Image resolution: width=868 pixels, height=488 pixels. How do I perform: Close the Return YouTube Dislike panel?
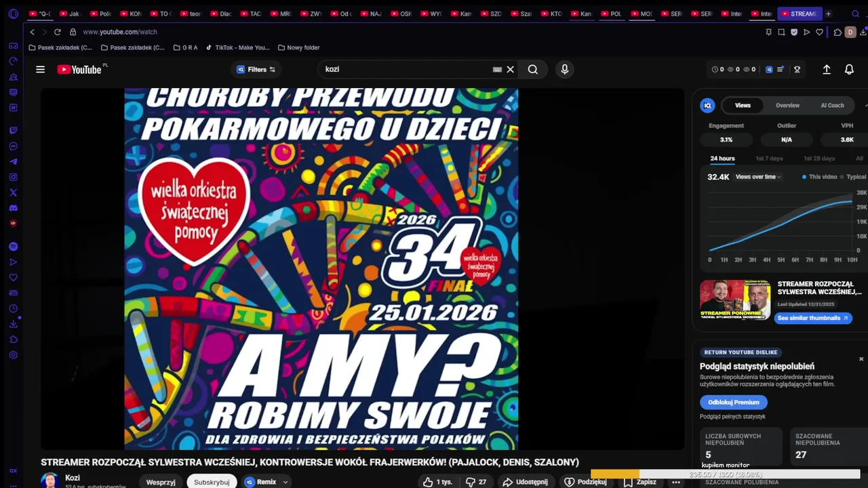pos(861,359)
